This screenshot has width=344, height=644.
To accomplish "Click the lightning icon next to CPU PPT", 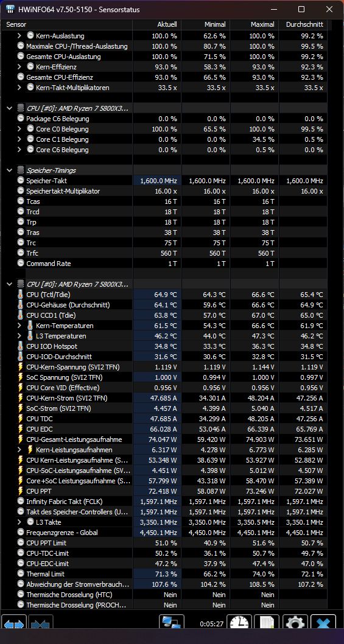I will [x=21, y=491].
